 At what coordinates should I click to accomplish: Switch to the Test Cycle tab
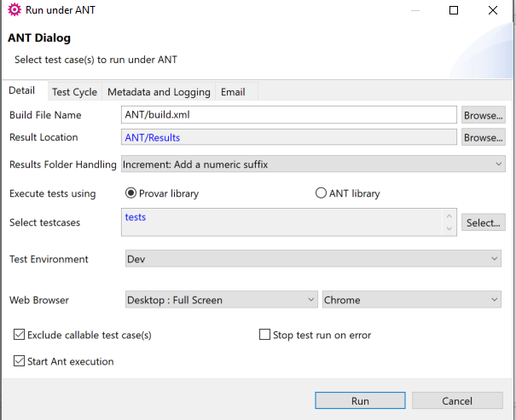(74, 91)
